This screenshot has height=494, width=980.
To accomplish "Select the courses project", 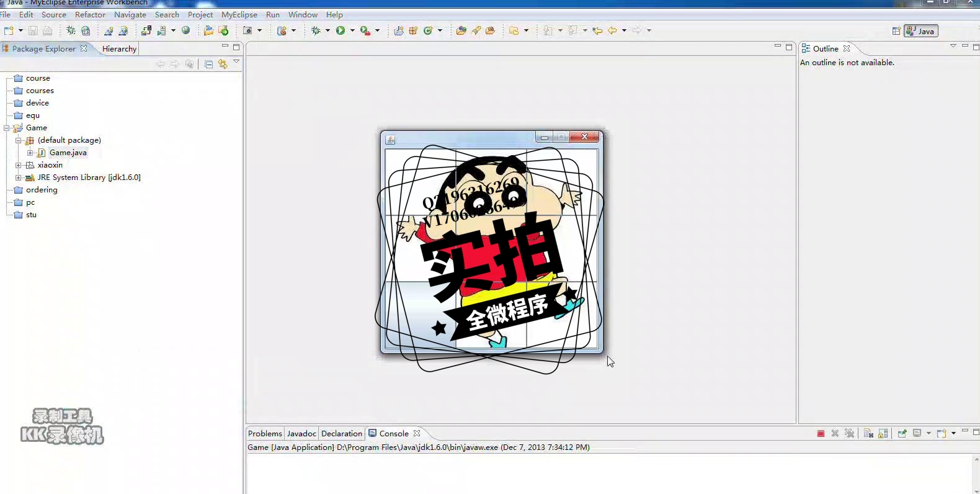I will tap(40, 91).
